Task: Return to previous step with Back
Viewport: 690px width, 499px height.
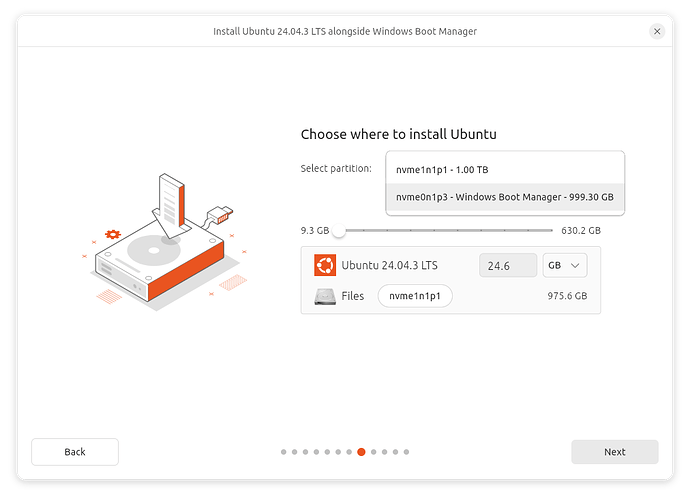Action: [x=75, y=452]
